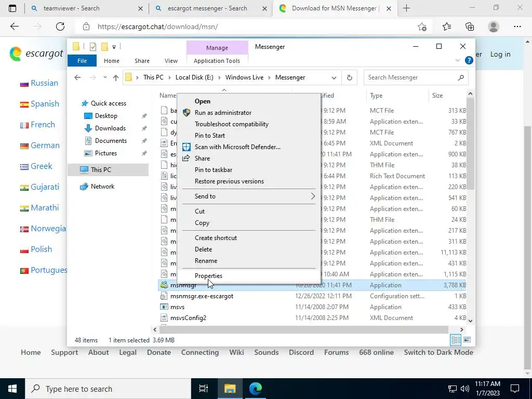Viewport: 532px width, 399px height.
Task: Switch to teamviewer - Search tab
Action: (71, 8)
